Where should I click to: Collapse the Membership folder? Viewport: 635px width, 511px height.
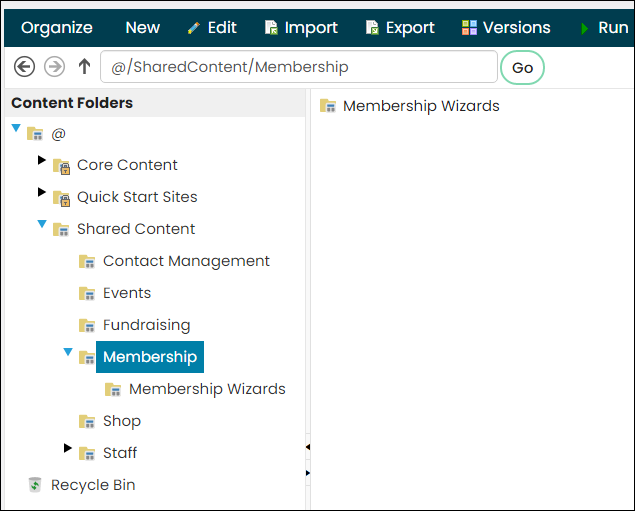coord(68,352)
